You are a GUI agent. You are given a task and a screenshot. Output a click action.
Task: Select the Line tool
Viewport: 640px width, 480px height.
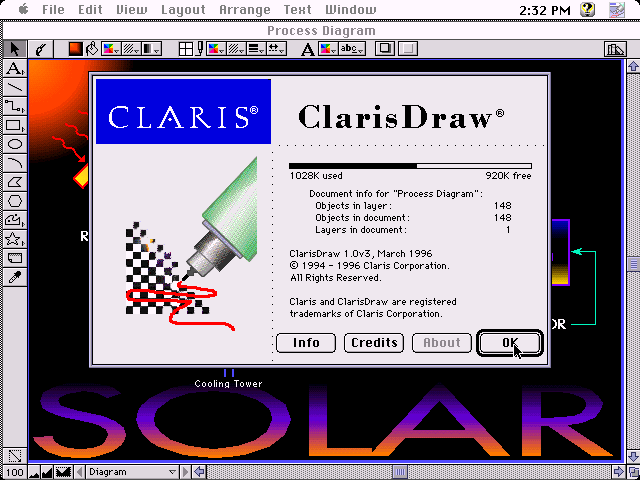14,87
